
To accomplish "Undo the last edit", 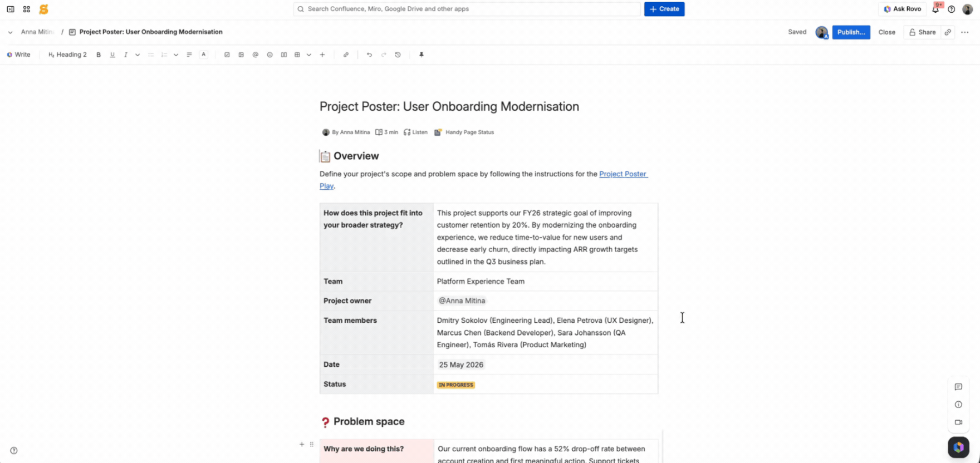I will click(x=369, y=55).
